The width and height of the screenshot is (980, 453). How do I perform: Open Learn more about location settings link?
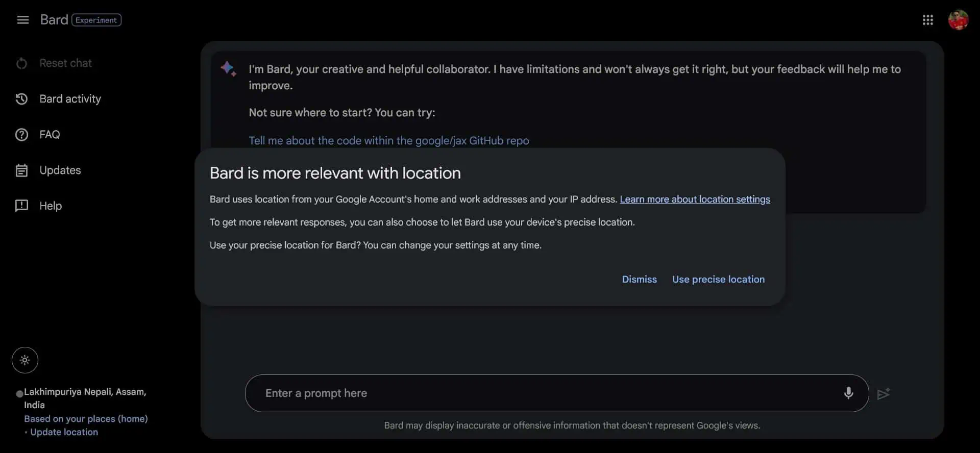695,199
